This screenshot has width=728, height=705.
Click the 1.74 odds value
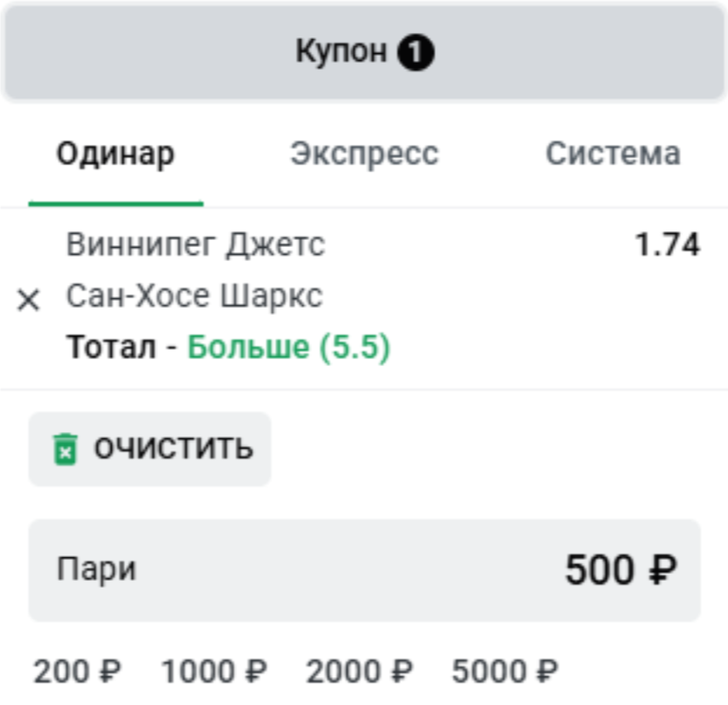(x=667, y=244)
